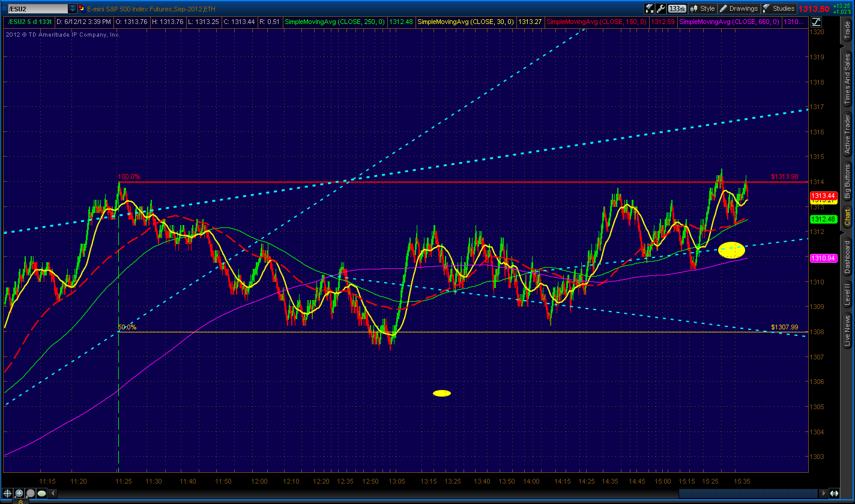This screenshot has height=504, width=855.
Task: Open the Style menu
Action: (x=703, y=8)
